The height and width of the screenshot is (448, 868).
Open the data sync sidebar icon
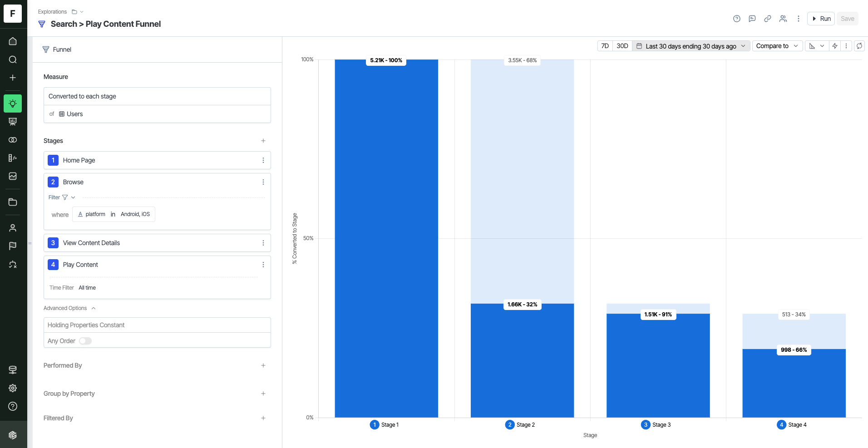coord(13,264)
